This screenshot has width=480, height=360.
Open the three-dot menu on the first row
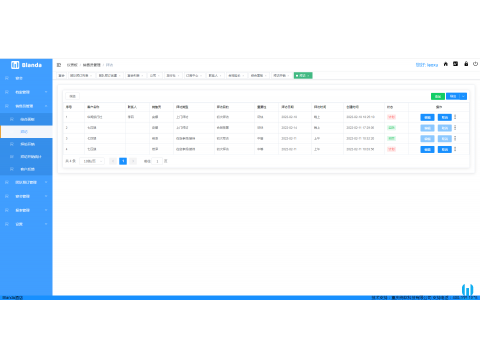click(x=455, y=117)
